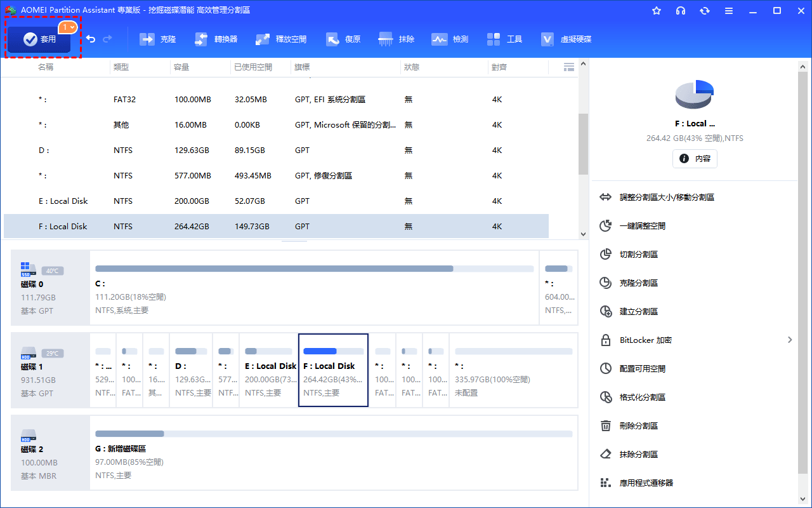
Task: Open the 虛擬硬碟 virtual disk tool
Action: click(566, 39)
